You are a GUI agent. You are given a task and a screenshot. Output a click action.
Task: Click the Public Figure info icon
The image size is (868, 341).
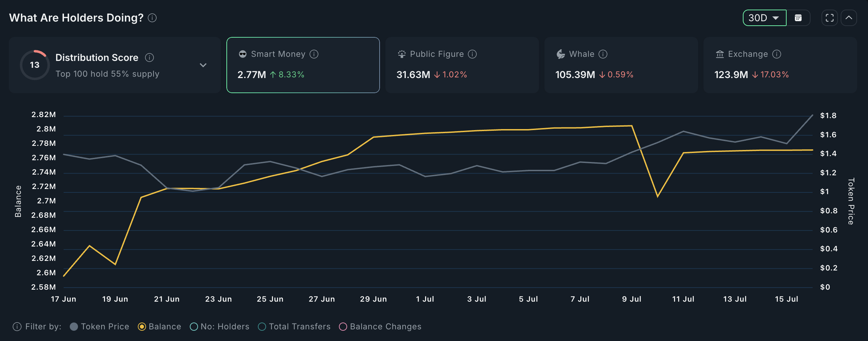pyautogui.click(x=472, y=54)
